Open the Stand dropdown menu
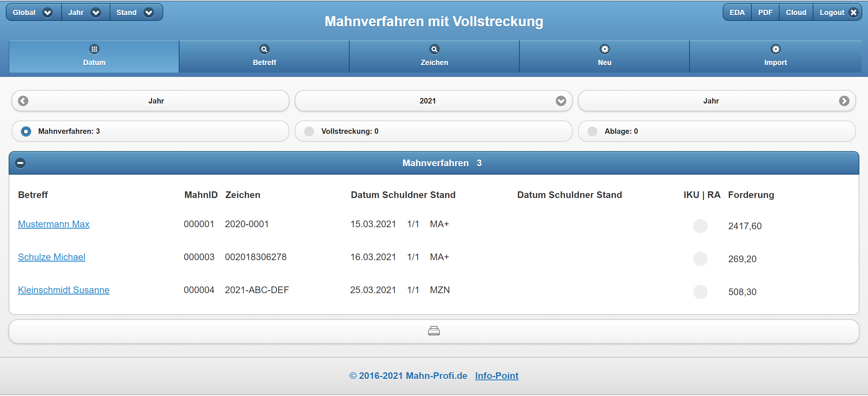Image resolution: width=868 pixels, height=396 pixels. [136, 12]
